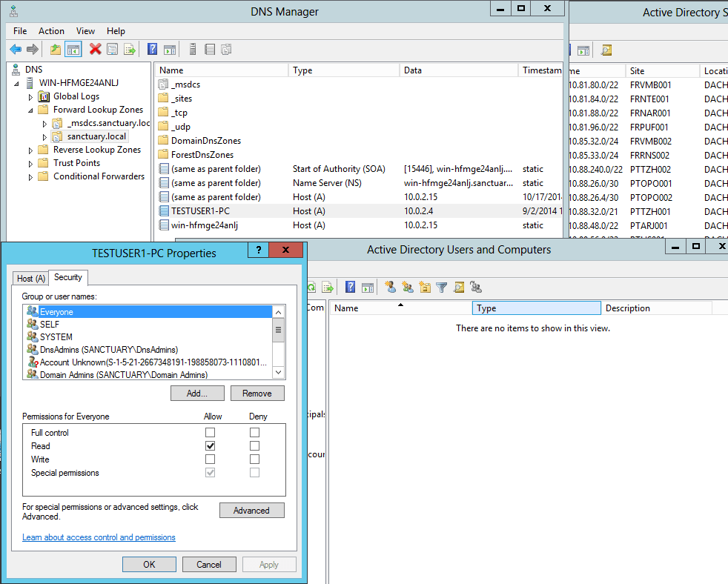Create a new user in Active Directory Users
Viewport: 728px width, 584px height.
pyautogui.click(x=391, y=287)
